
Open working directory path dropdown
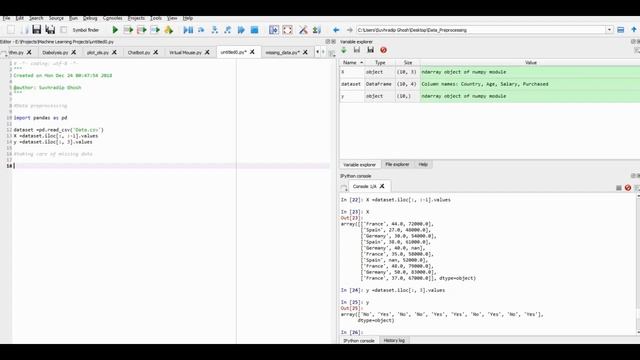609,30
